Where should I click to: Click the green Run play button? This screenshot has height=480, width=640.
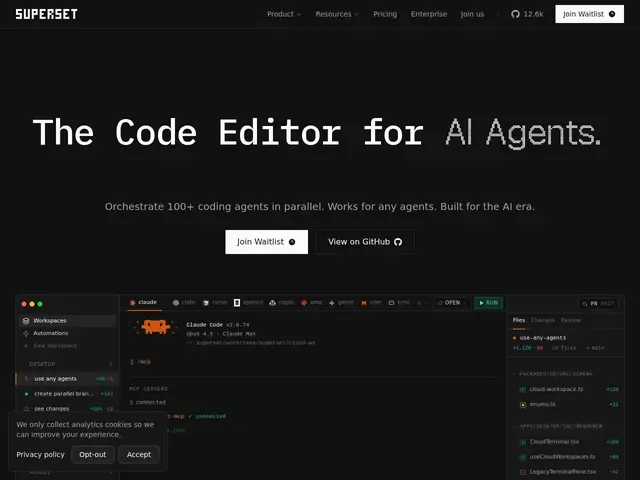[489, 303]
